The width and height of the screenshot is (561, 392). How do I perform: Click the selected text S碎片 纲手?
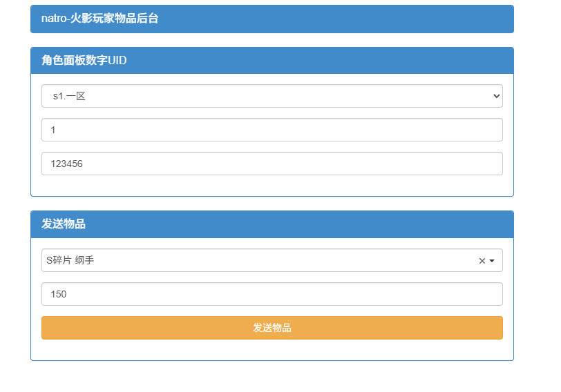70,261
